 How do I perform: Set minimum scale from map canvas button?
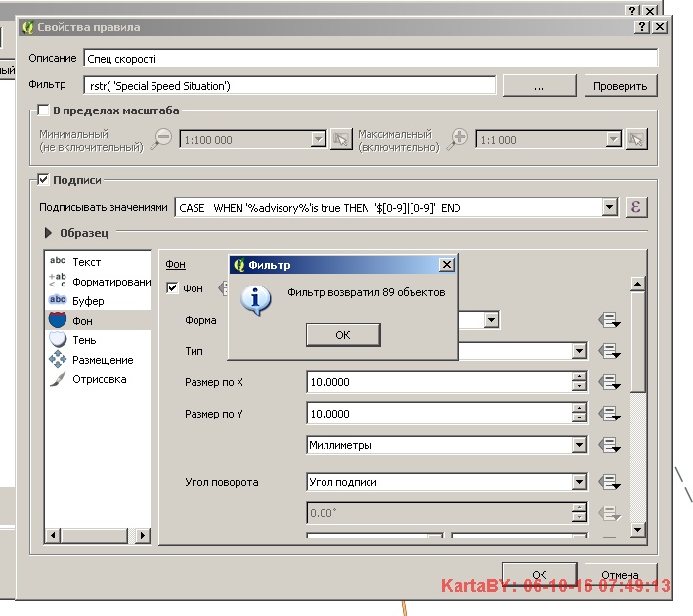341,139
